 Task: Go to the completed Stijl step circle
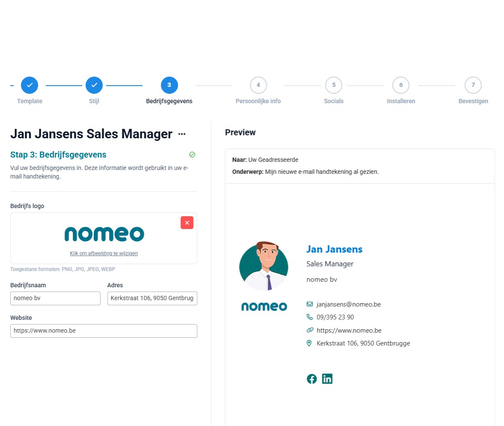[94, 85]
